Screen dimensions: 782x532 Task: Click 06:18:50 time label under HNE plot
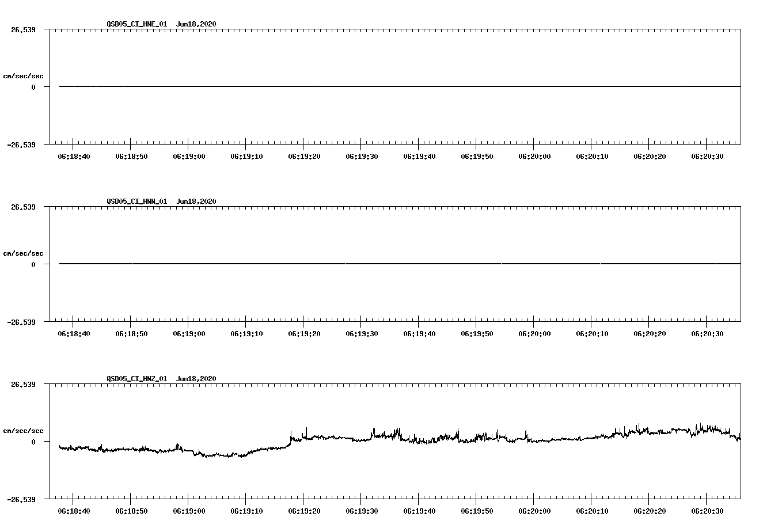point(131,157)
